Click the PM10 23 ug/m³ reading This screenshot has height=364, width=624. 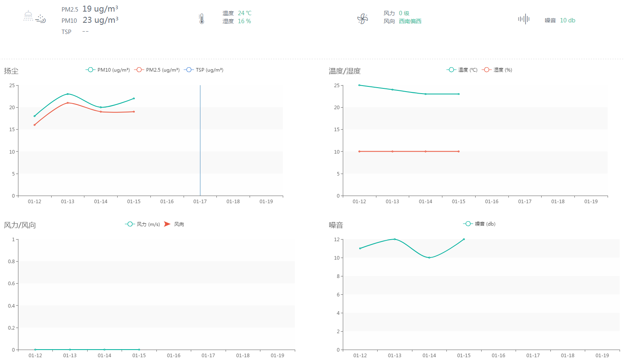coord(90,20)
